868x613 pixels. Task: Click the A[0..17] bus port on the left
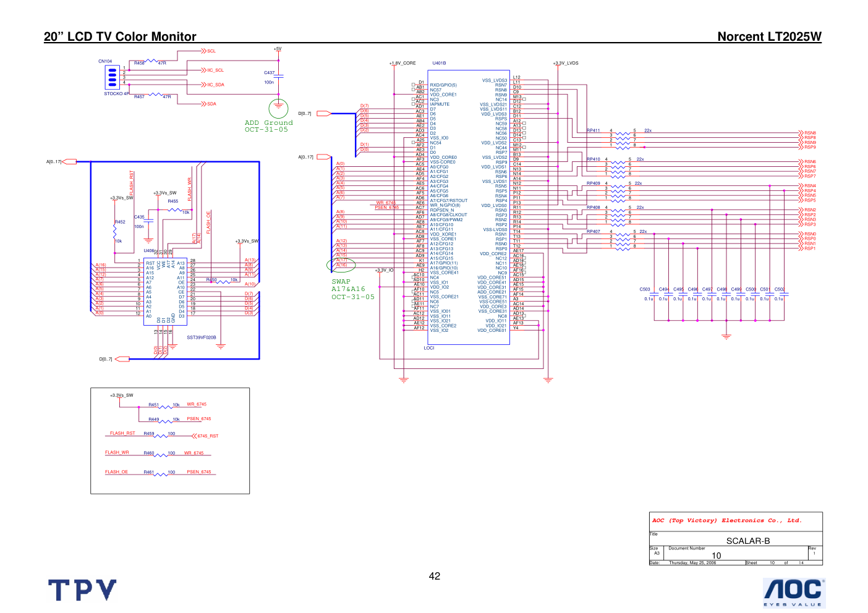[x=69, y=162]
